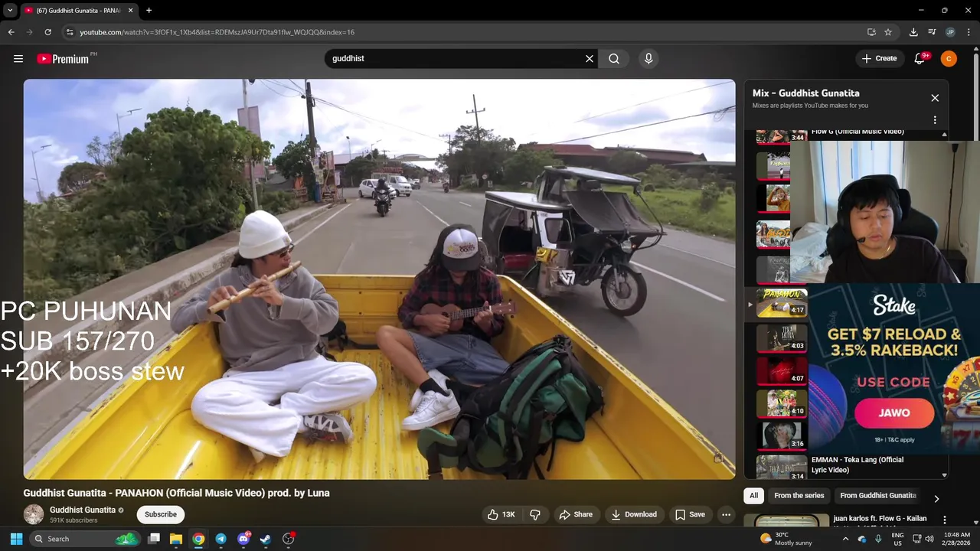Clear the search box with the X

(590, 58)
